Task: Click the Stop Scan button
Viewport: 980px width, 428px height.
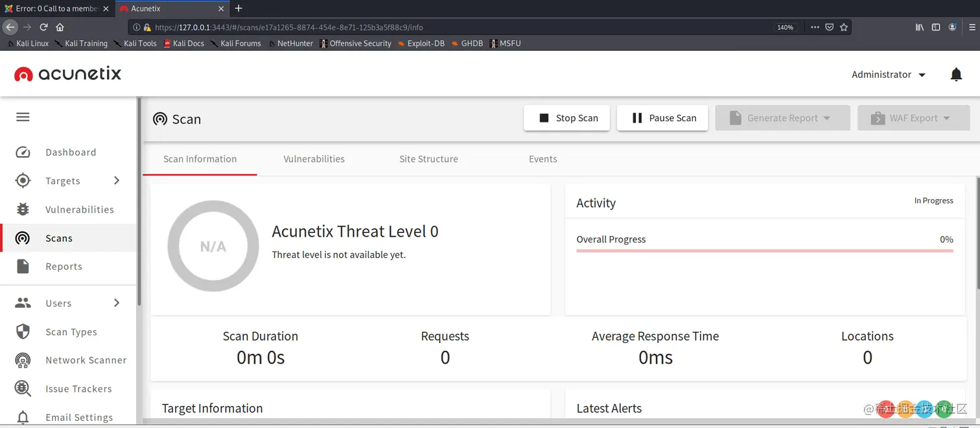Action: click(566, 118)
